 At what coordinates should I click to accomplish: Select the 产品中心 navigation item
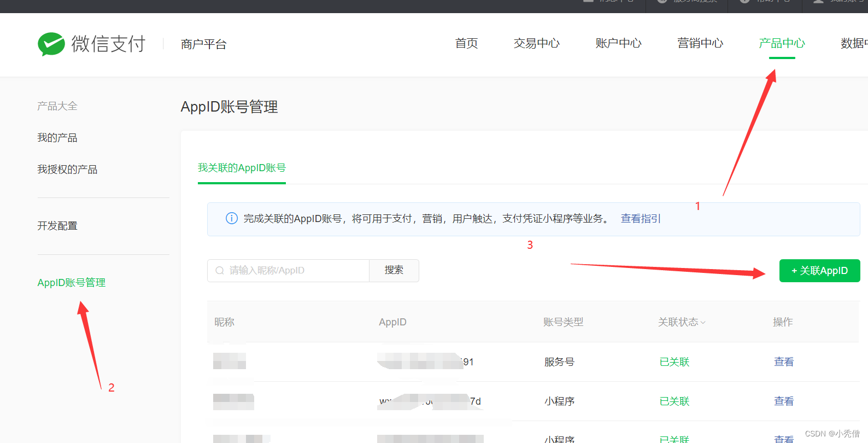coord(782,43)
